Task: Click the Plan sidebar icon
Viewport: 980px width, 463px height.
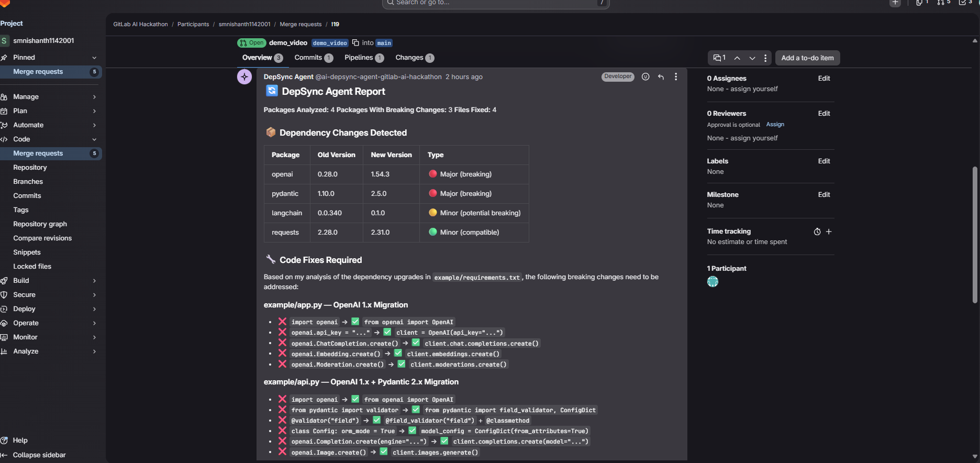Action: click(4, 111)
